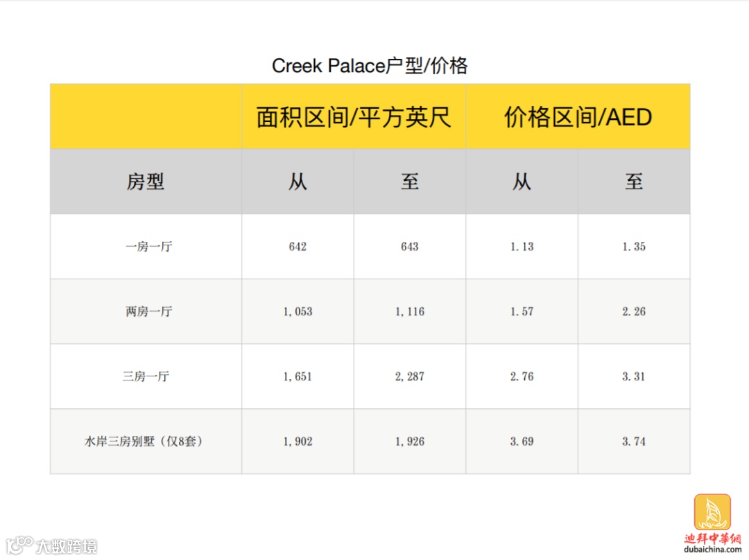Select area value 1,902
This screenshot has width=749, height=560.
[x=298, y=441]
